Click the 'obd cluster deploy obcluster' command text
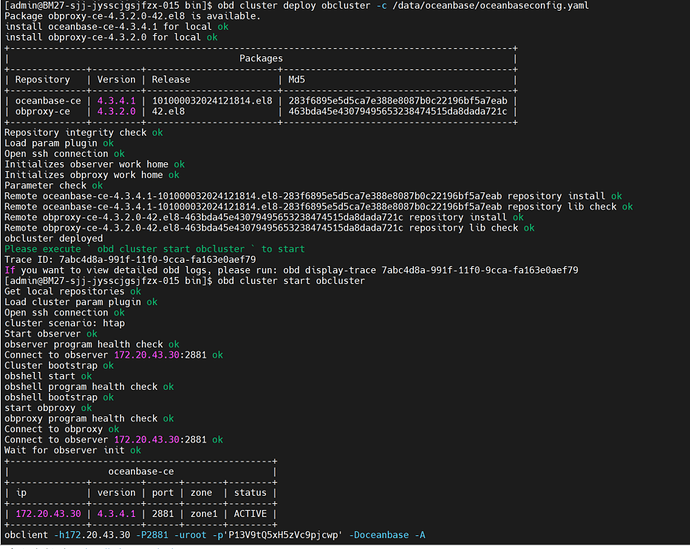Screen dimensions: 690x549 294,6
